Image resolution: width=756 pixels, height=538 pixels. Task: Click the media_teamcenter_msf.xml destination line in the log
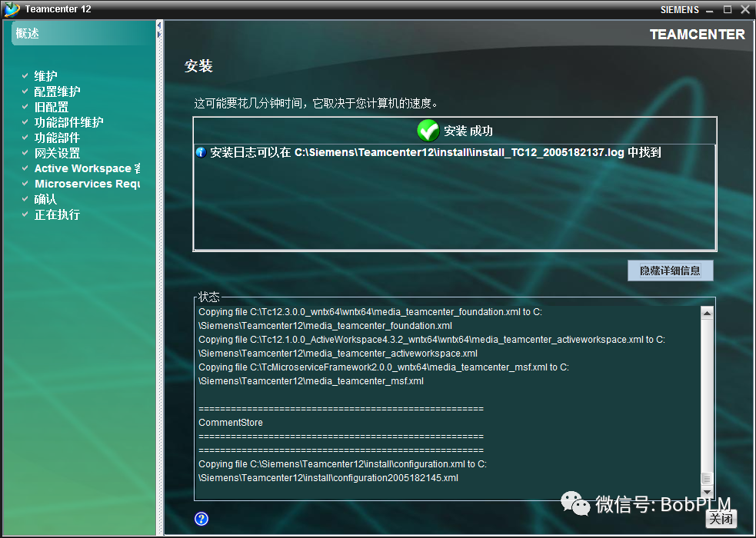coord(311,381)
